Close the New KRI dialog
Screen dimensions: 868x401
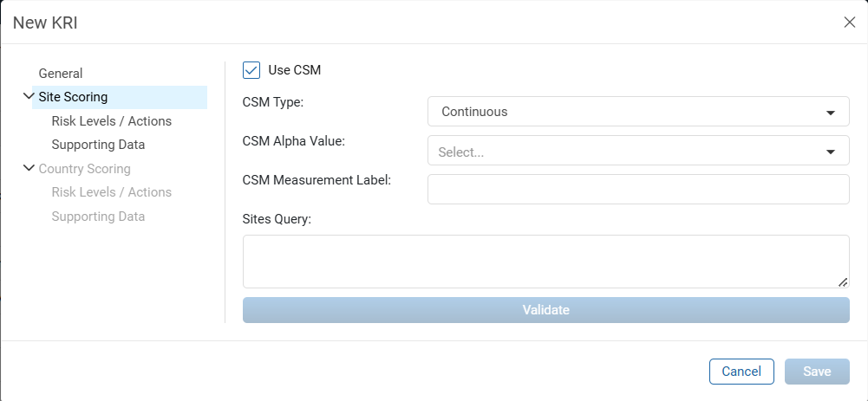pyautogui.click(x=849, y=23)
